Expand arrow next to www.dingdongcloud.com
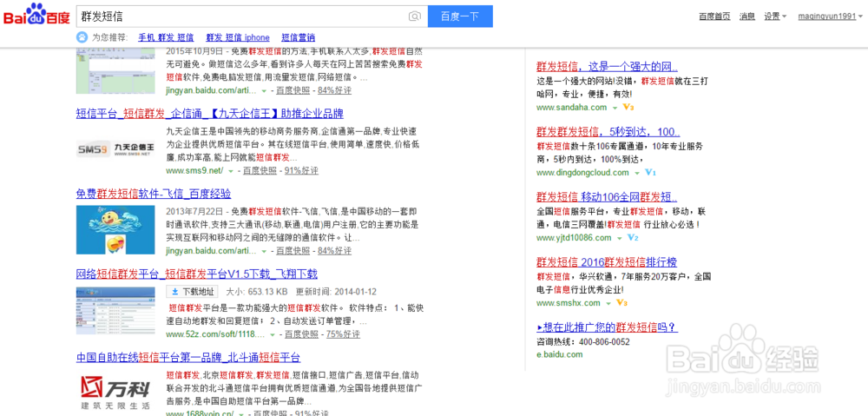This screenshot has height=416, width=868. [636, 173]
